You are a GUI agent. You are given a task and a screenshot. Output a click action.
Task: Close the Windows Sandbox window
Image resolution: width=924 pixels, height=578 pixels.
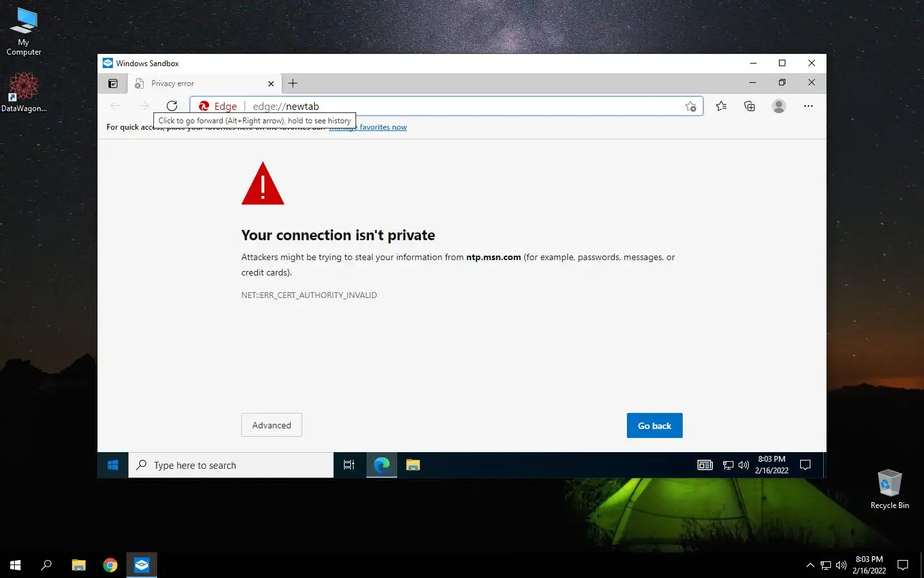812,63
